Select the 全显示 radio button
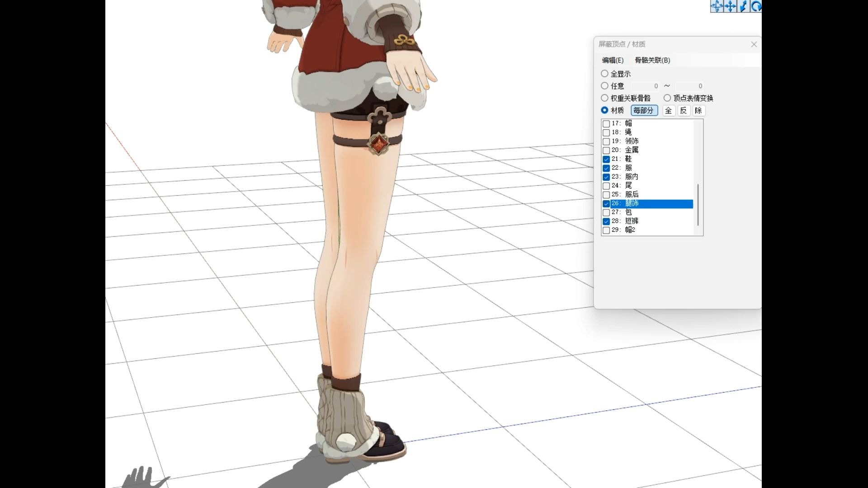 click(604, 74)
